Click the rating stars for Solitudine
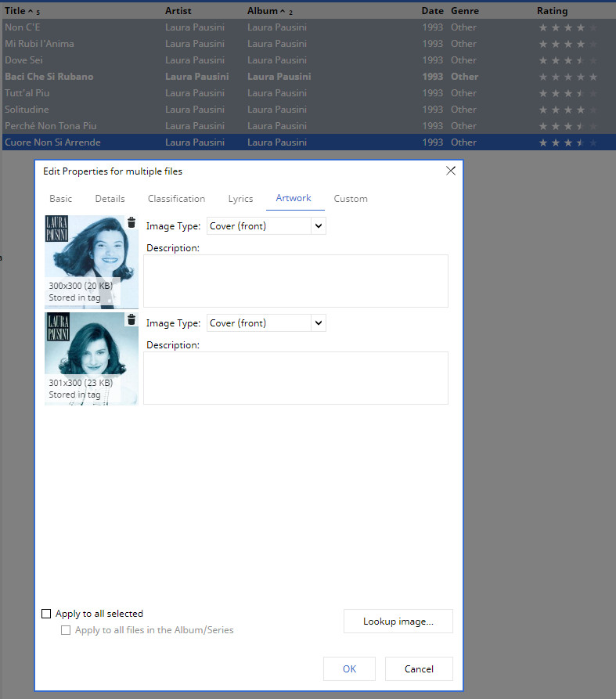This screenshot has width=616, height=699. [x=567, y=110]
